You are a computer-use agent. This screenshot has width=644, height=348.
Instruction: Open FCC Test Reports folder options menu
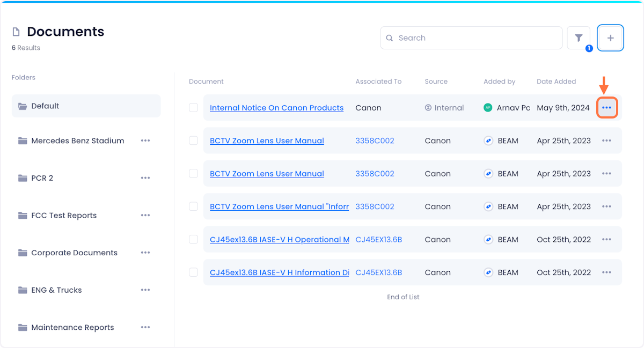(145, 216)
